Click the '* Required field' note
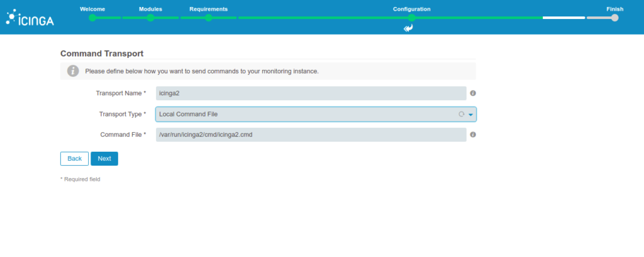 [x=80, y=180]
